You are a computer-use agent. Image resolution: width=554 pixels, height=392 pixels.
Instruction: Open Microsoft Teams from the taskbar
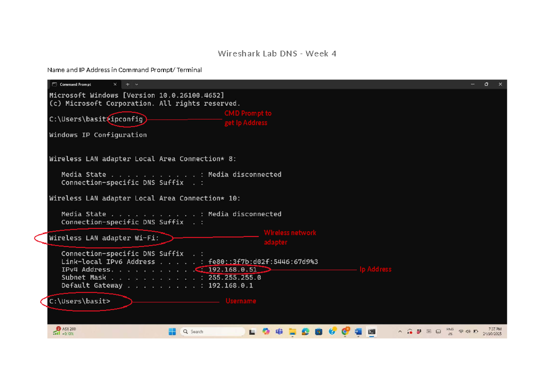pos(279,332)
